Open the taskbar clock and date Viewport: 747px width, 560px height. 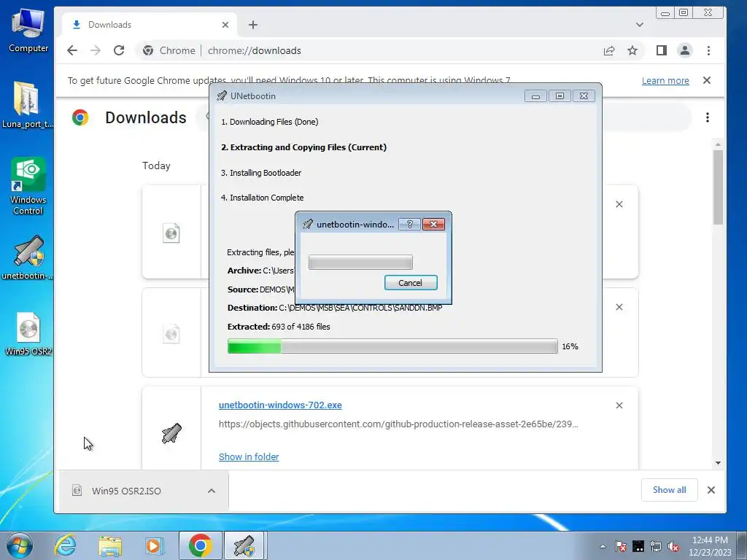click(x=710, y=546)
